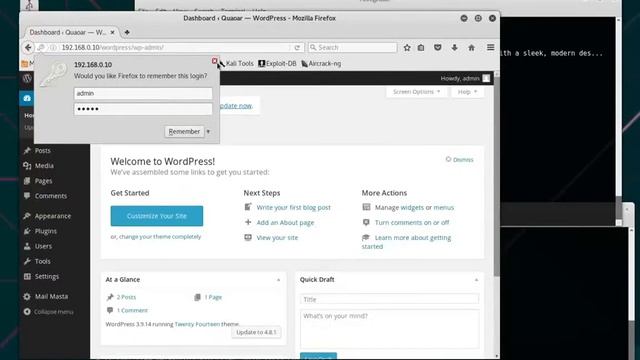Click Update to 4.8.1 button
Viewport: 640px width, 360px height.
[x=256, y=332]
